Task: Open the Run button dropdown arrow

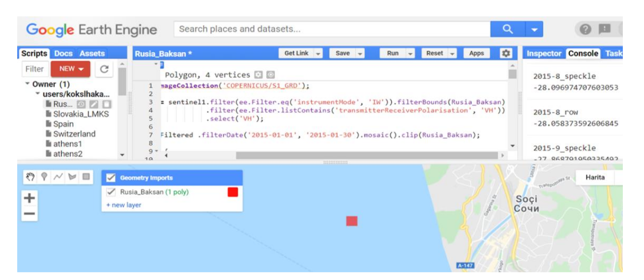Action: tap(410, 53)
